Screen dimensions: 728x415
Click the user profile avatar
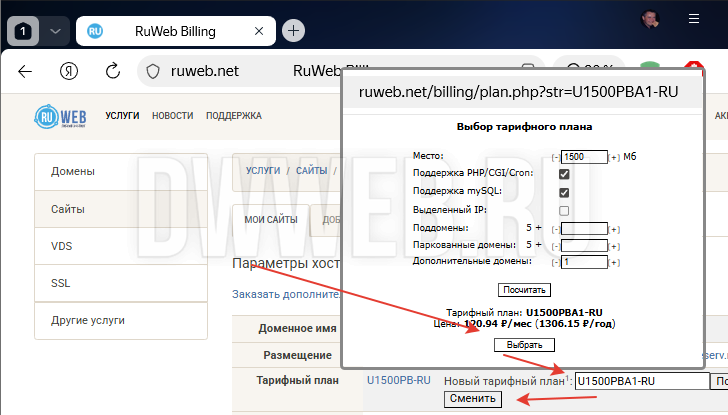(650, 20)
